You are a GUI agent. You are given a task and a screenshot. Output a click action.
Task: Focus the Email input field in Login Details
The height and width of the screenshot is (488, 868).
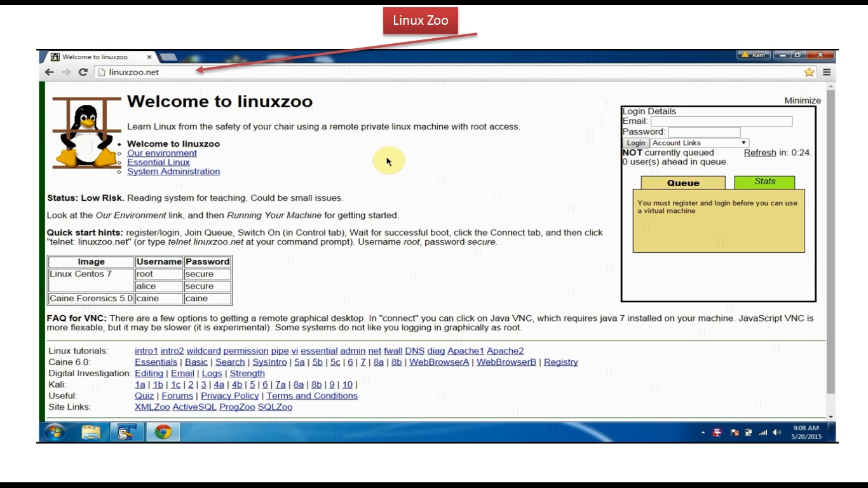[721, 121]
